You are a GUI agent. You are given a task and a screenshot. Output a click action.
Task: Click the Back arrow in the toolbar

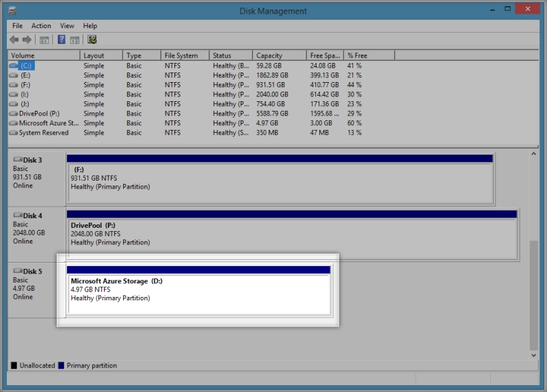click(14, 40)
